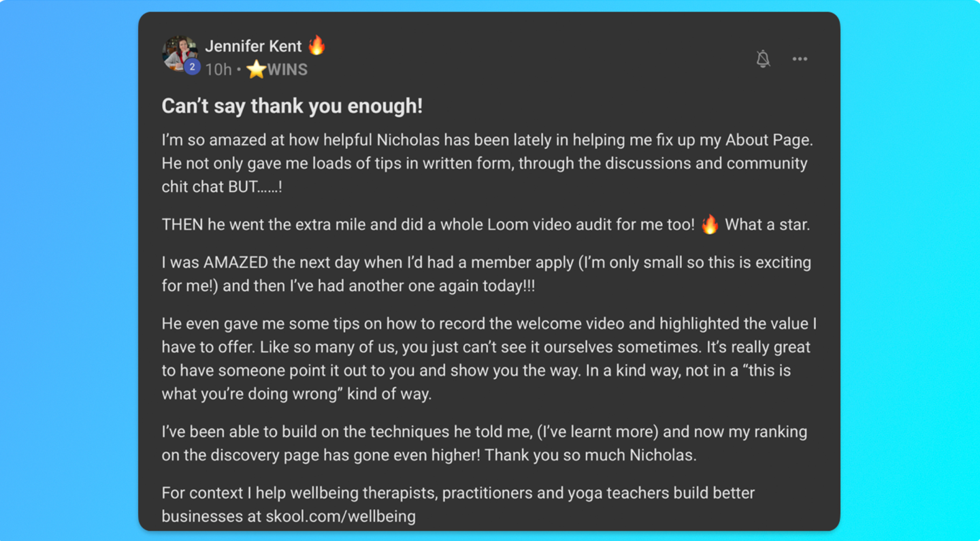Open the skool.com/wellbeing link
This screenshot has height=541, width=980.
pos(346,516)
